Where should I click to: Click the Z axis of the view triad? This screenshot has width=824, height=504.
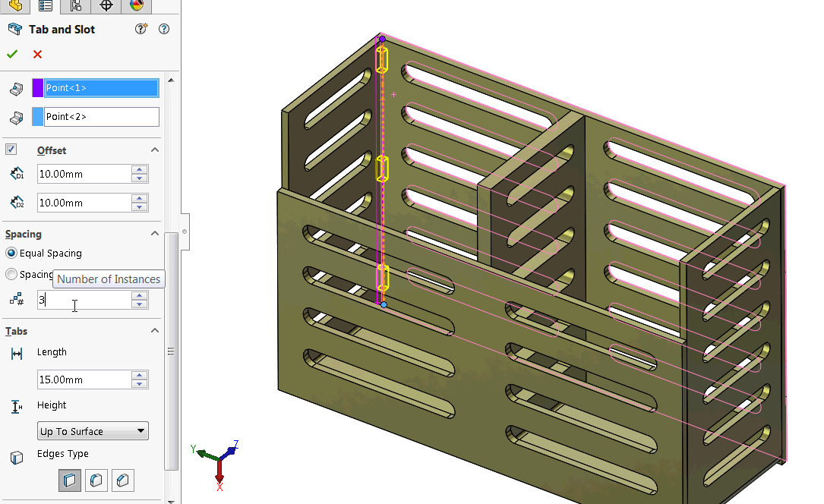230,450
